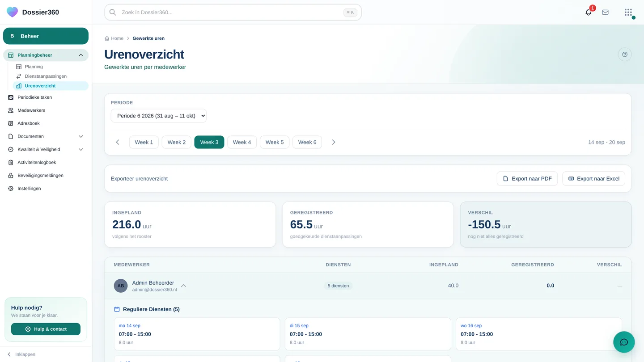
Task: Click Hulp & contact button
Action: (46, 329)
